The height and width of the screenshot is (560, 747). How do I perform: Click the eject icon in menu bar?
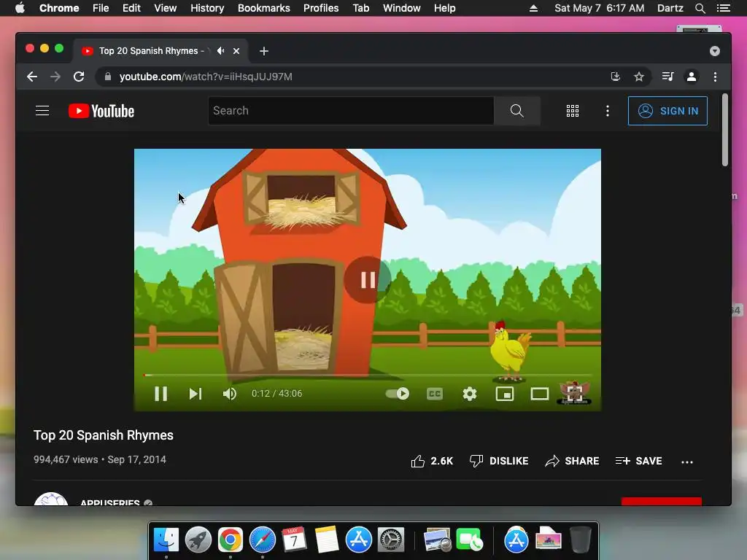(x=533, y=8)
